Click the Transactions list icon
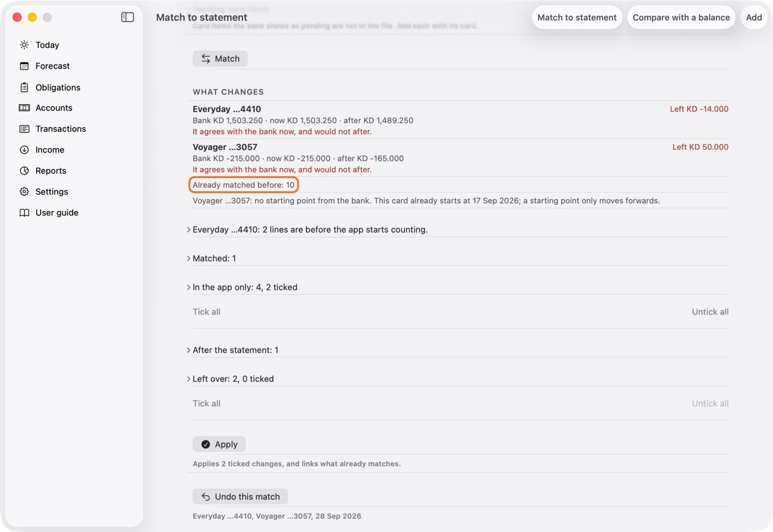This screenshot has height=532, width=773. point(24,128)
